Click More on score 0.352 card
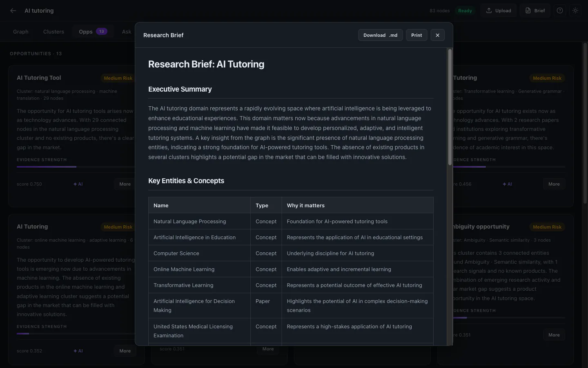The width and height of the screenshot is (588, 368). (125, 351)
